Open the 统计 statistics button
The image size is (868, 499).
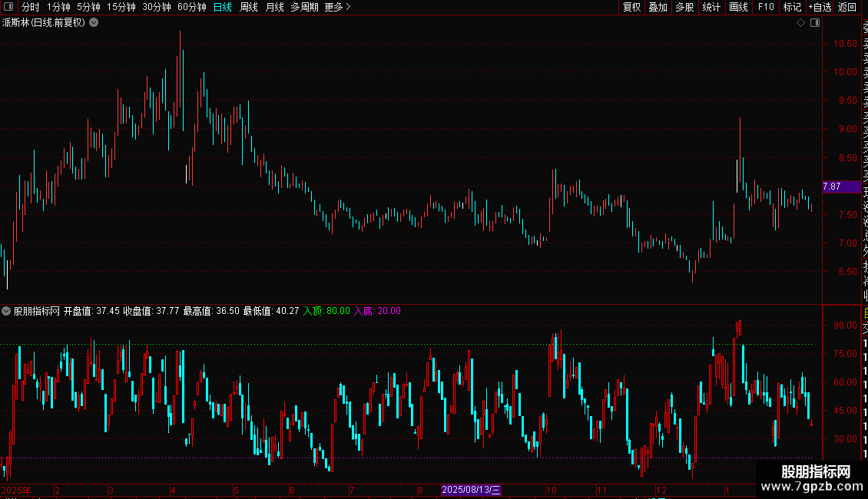711,7
